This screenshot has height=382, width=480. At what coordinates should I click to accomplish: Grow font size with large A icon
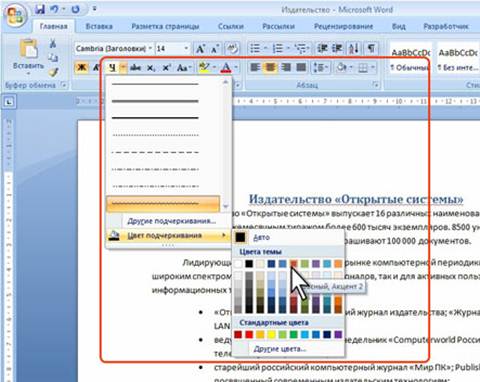[x=200, y=49]
